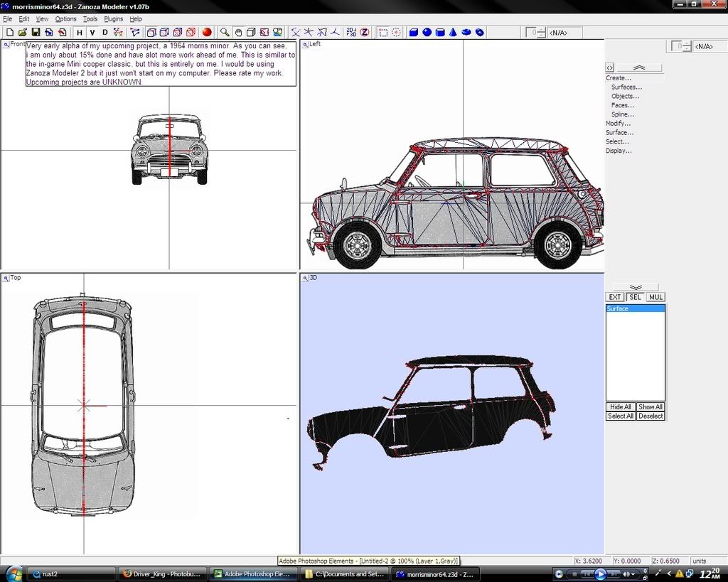Viewport: 728px width, 582px height.
Task: Select Surface in the objects list
Action: point(618,309)
